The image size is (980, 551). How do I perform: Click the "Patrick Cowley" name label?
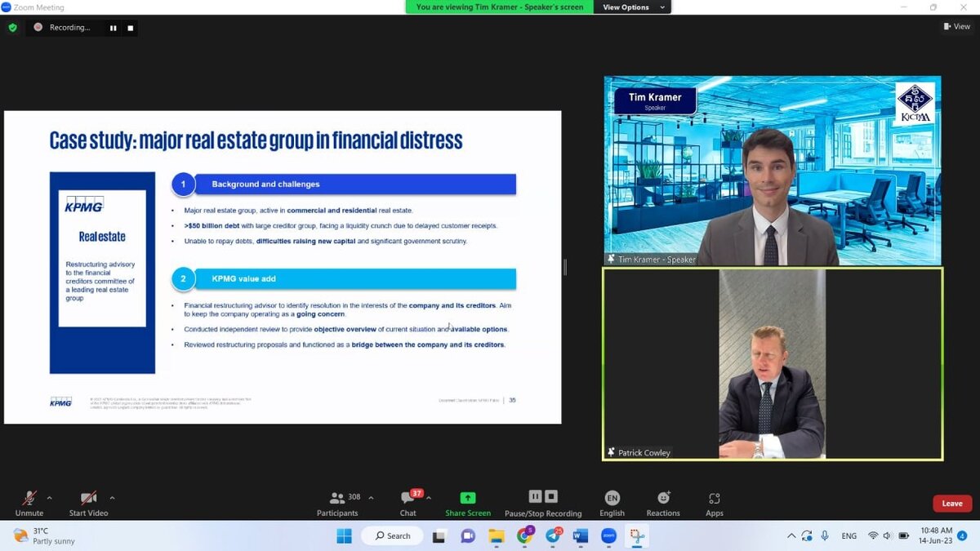point(644,452)
